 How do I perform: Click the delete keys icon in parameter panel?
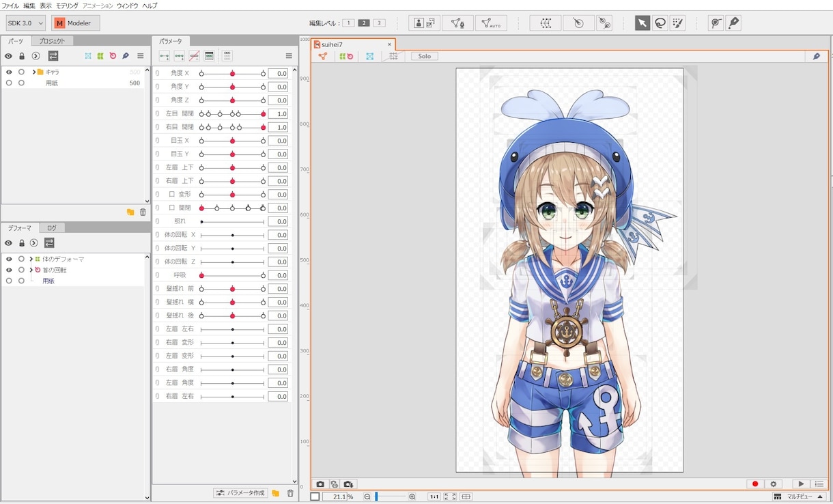(x=195, y=56)
